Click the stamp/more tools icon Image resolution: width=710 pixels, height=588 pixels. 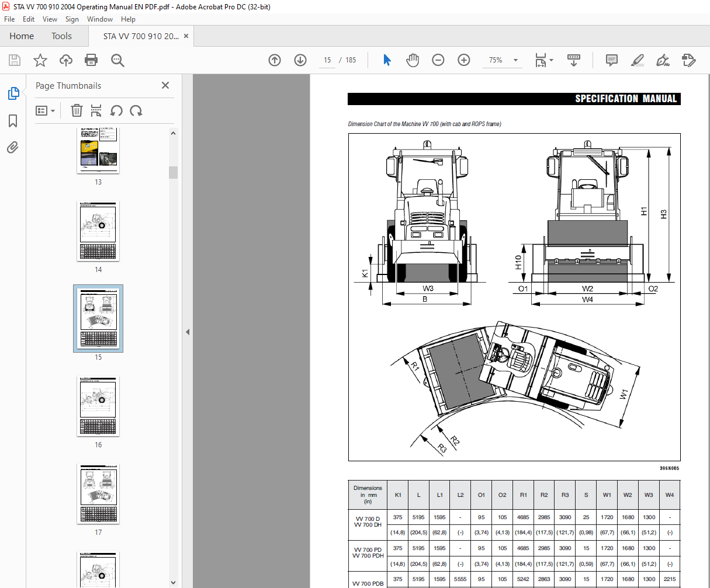click(688, 60)
